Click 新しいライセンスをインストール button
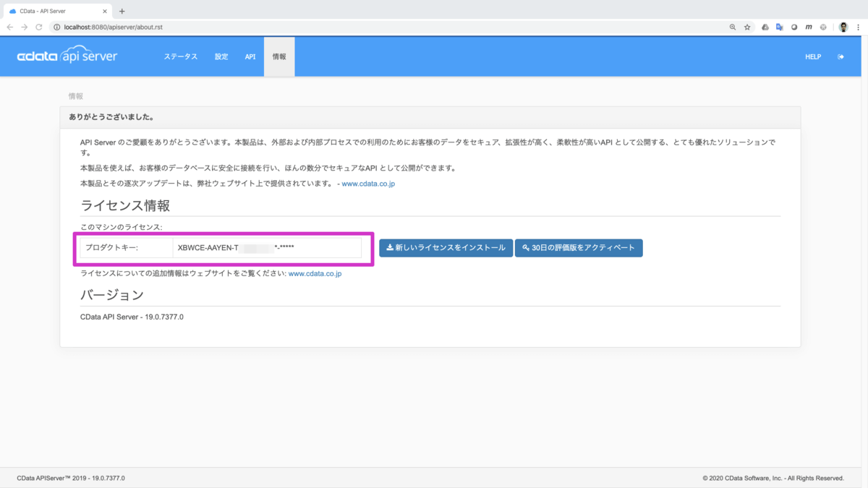 click(x=446, y=248)
